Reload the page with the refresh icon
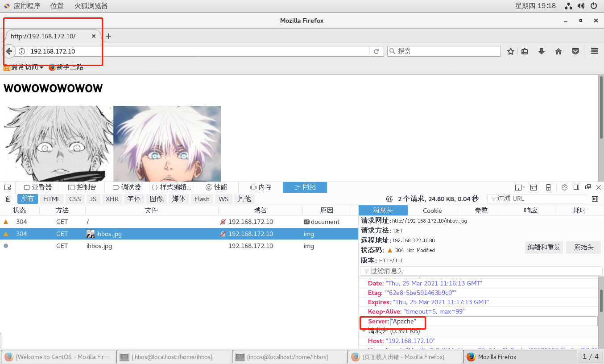This screenshot has height=364, width=604. [x=376, y=51]
